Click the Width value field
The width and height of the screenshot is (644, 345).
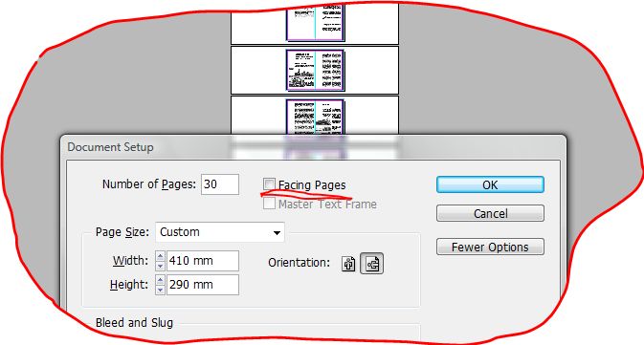pos(203,261)
